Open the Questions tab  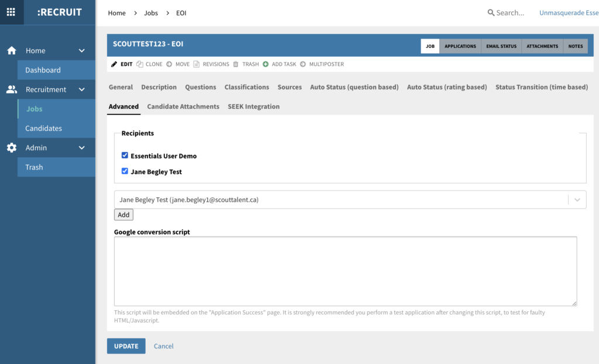201,87
